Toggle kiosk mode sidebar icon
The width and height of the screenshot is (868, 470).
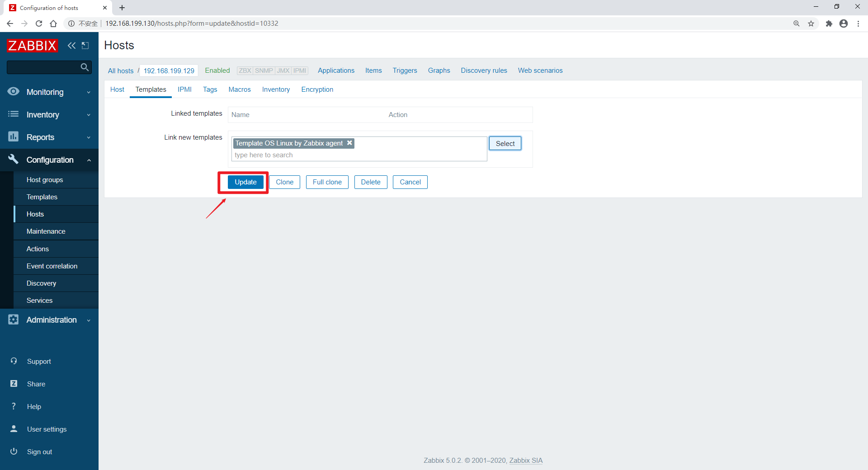click(x=85, y=45)
